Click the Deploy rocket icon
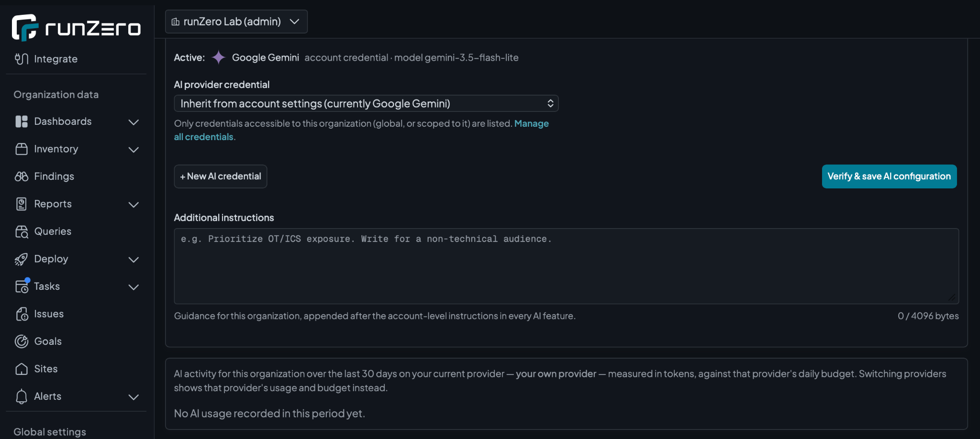The image size is (980, 439). (22, 259)
